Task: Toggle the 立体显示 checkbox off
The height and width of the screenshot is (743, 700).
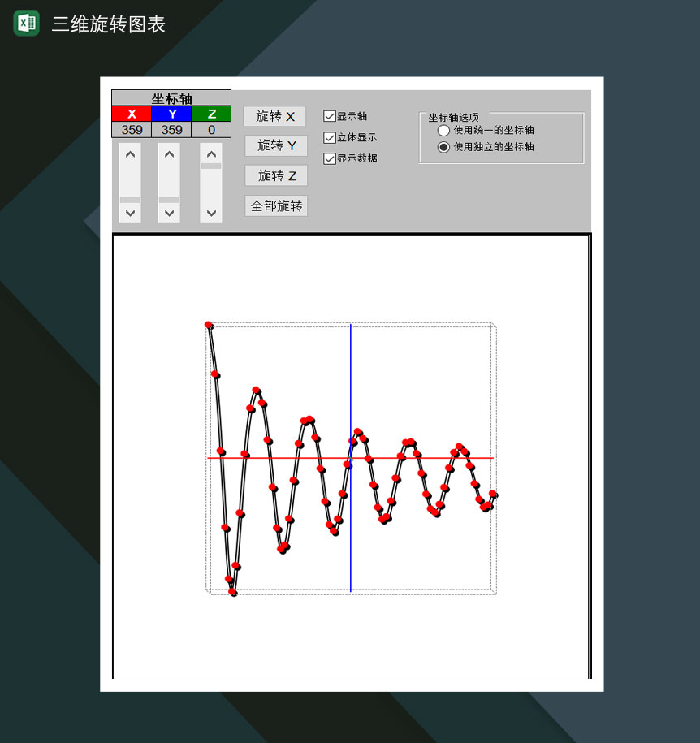Action: coord(328,137)
